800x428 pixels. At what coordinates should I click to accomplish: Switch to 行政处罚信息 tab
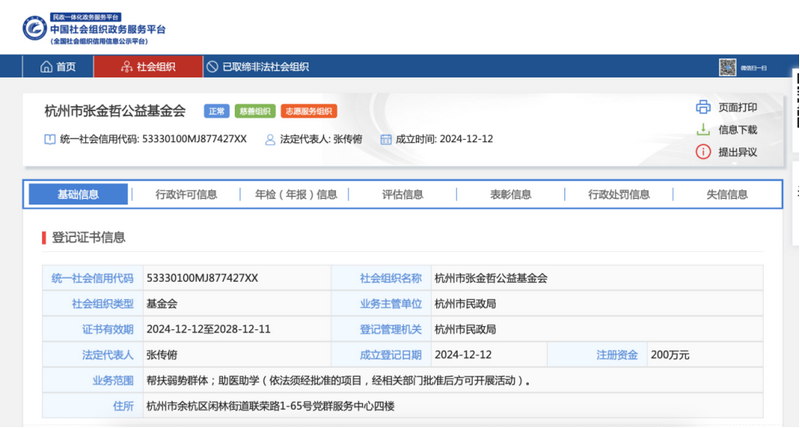click(x=619, y=194)
